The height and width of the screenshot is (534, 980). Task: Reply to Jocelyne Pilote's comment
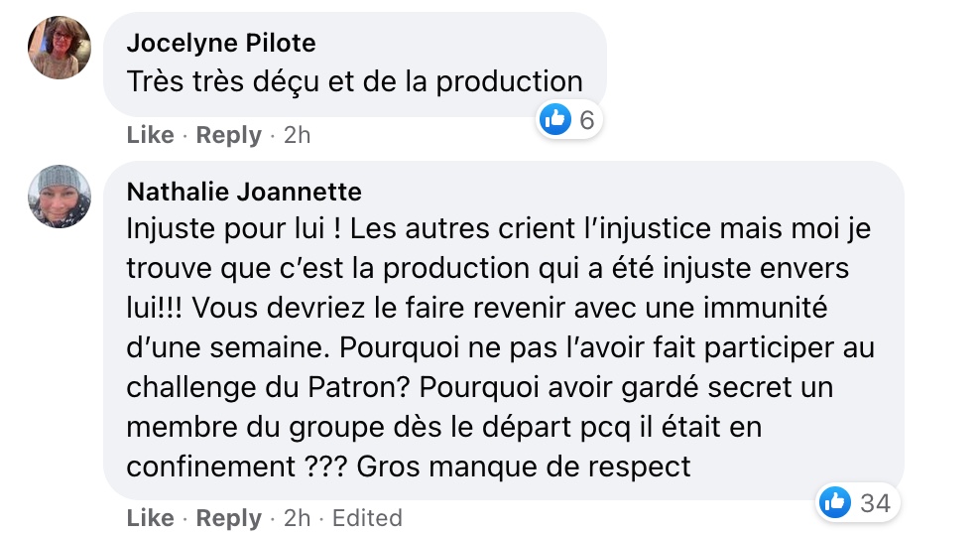[228, 135]
